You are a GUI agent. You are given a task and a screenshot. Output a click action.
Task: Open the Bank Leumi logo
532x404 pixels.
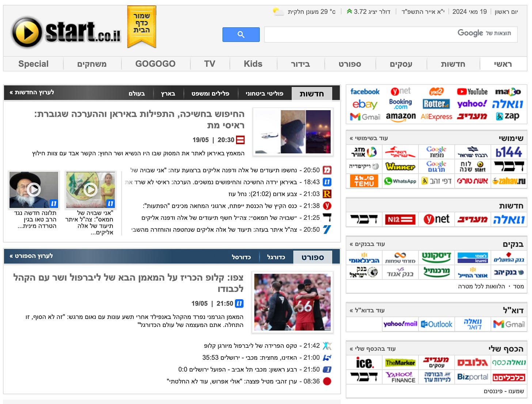click(473, 258)
